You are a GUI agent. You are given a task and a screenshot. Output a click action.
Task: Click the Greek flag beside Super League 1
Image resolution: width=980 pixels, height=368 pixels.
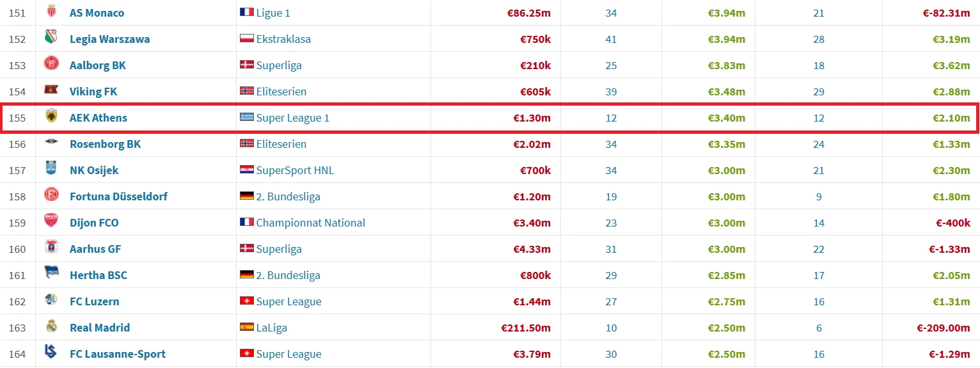[x=246, y=118]
